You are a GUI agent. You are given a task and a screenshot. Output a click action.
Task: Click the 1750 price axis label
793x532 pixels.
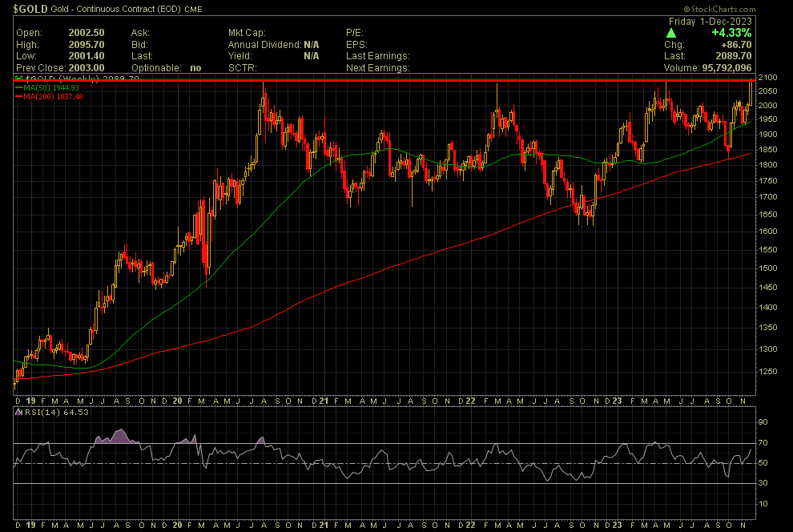pos(767,180)
